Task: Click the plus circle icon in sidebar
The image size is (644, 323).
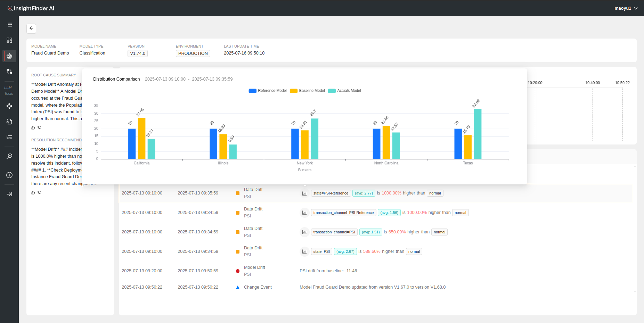Action: coord(9,175)
